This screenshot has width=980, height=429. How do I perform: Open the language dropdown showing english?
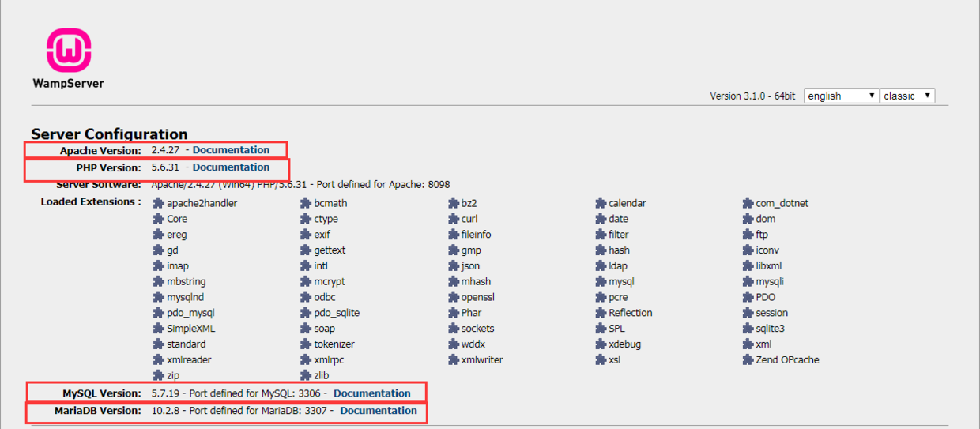click(x=842, y=96)
